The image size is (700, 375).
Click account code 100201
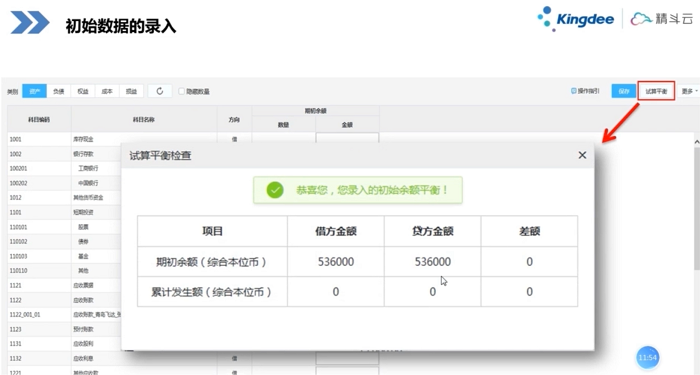(18, 168)
